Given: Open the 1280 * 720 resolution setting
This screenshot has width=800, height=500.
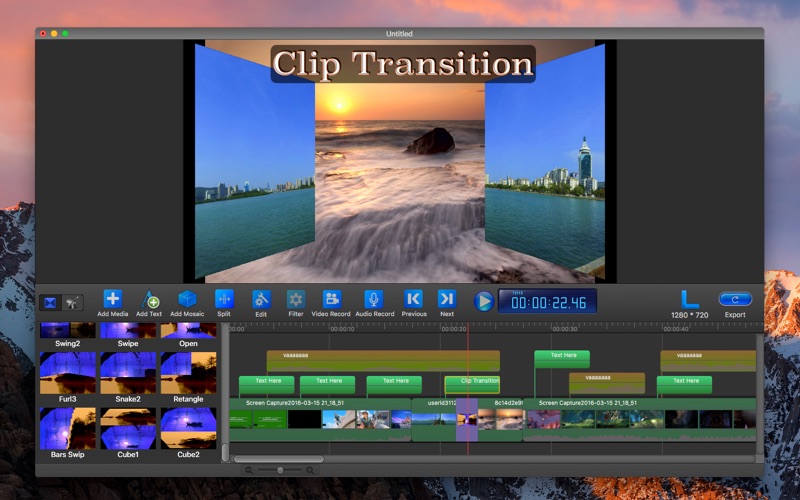Looking at the screenshot, I should click(689, 305).
